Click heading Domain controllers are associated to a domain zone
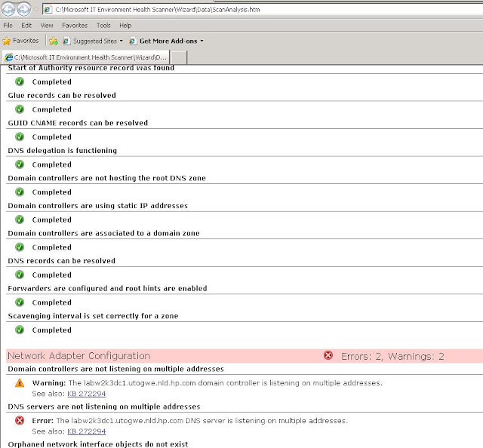 (x=104, y=233)
